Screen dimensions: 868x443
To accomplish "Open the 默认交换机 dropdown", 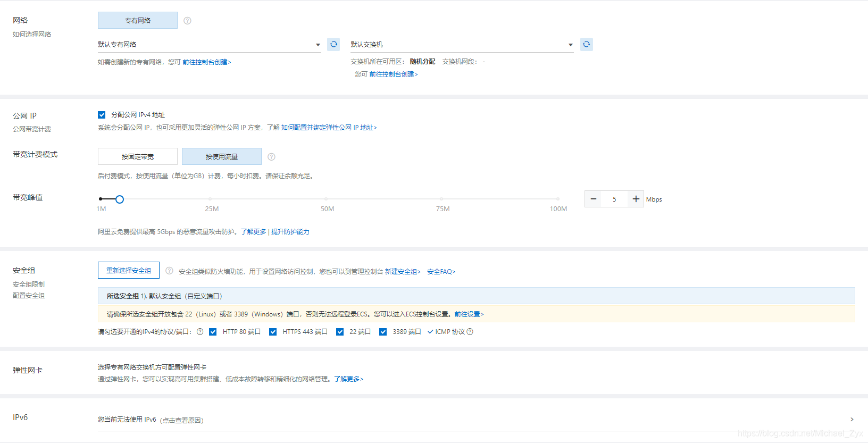I will click(462, 45).
